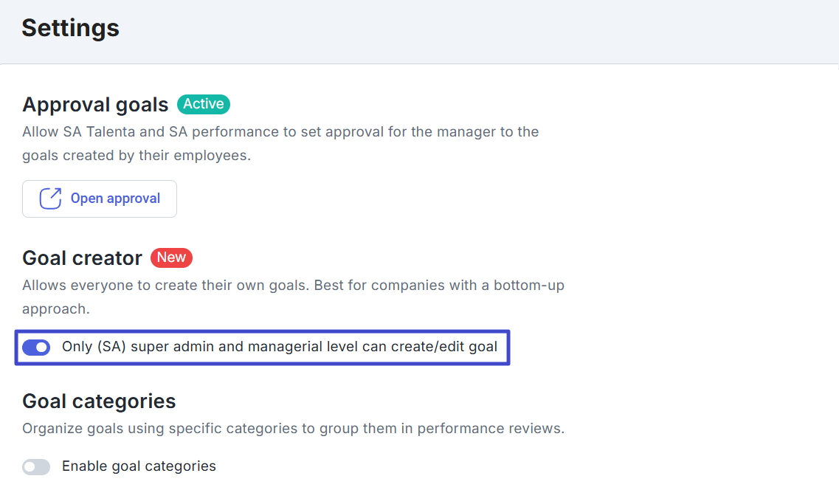Click the green Active status badge
Viewport: 839px width, 504px height.
204,104
